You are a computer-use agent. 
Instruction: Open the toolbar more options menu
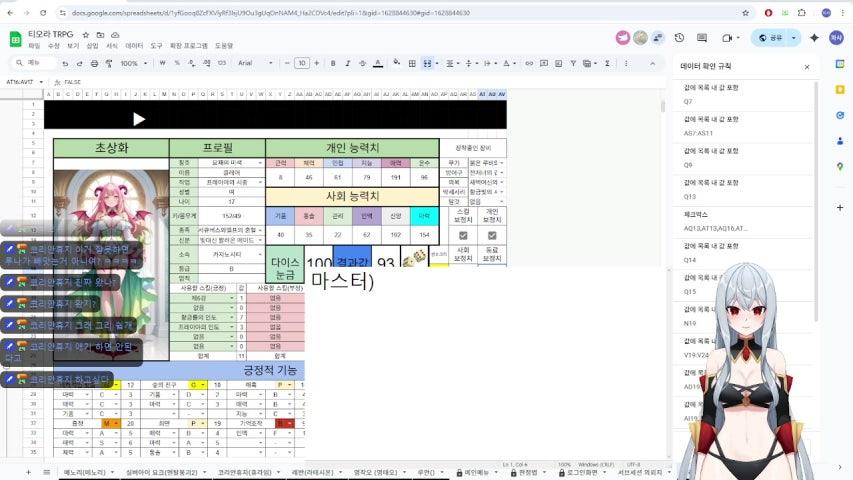(626, 64)
